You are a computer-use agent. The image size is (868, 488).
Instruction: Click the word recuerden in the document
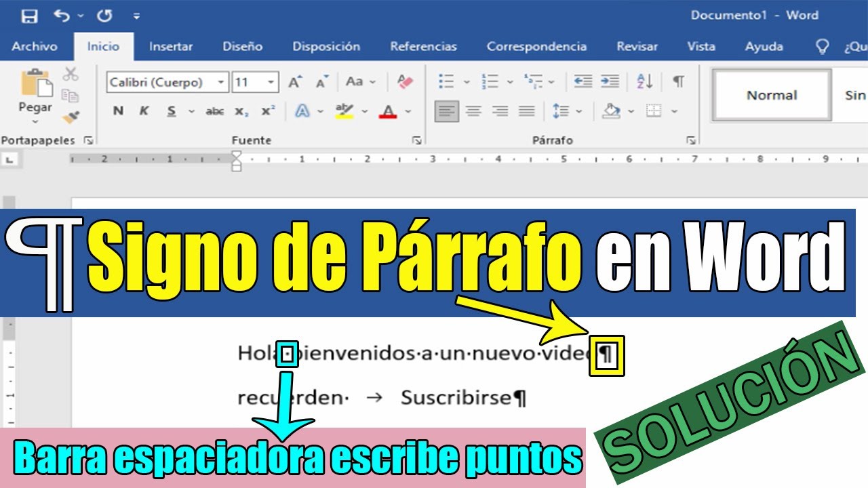click(292, 397)
